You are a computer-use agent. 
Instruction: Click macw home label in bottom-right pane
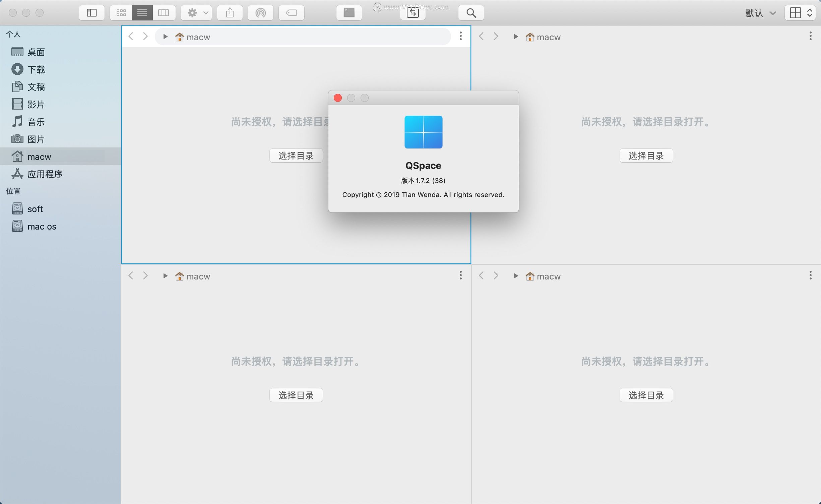click(543, 276)
